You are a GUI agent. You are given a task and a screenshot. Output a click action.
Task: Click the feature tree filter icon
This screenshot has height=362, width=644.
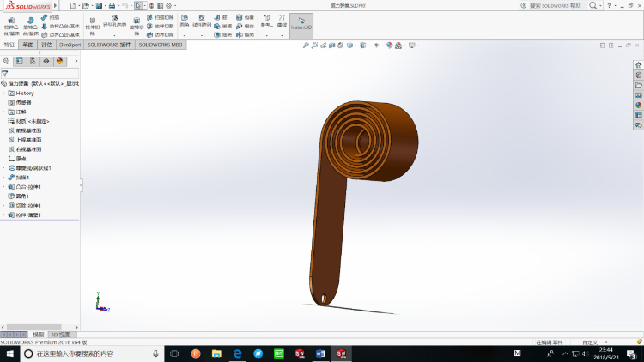click(5, 74)
